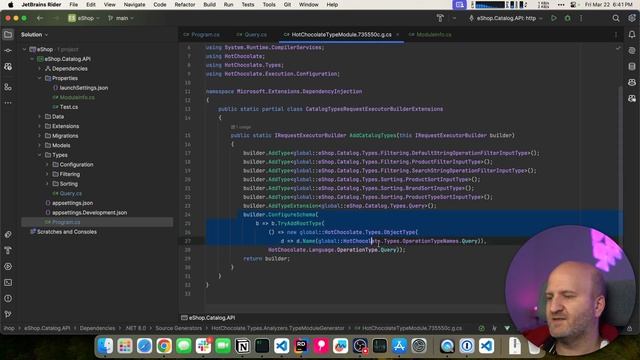Navigate back with the arrow button
The image size is (640, 360).
point(40,18)
